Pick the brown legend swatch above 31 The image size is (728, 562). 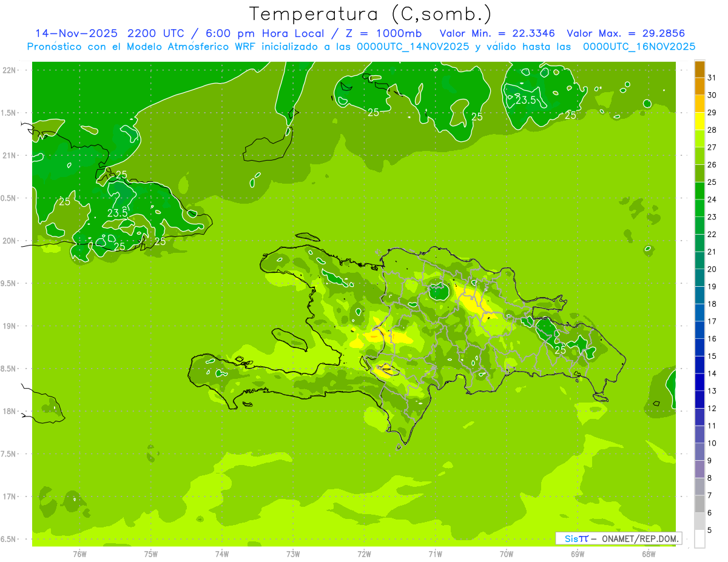[x=699, y=69]
